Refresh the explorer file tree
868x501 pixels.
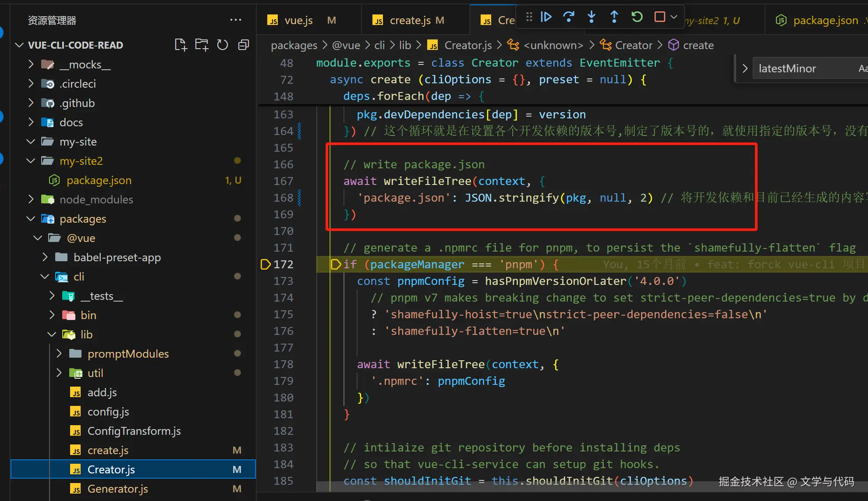coord(223,45)
